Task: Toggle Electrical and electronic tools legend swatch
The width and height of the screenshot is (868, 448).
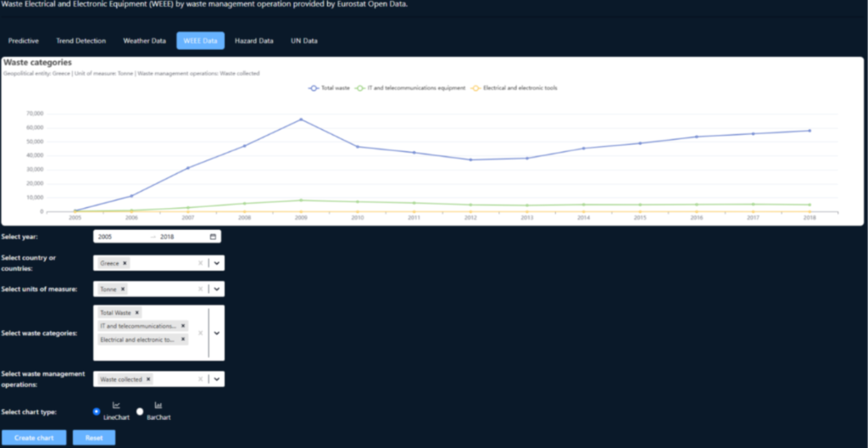Action: tap(476, 87)
